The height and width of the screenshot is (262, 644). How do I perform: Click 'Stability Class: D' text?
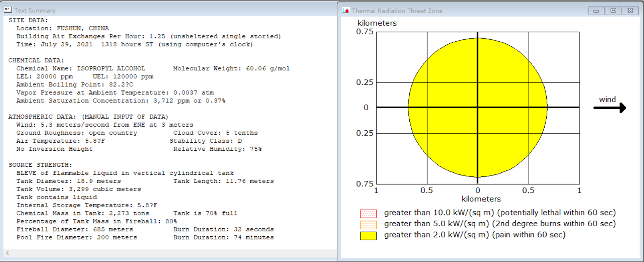point(206,141)
